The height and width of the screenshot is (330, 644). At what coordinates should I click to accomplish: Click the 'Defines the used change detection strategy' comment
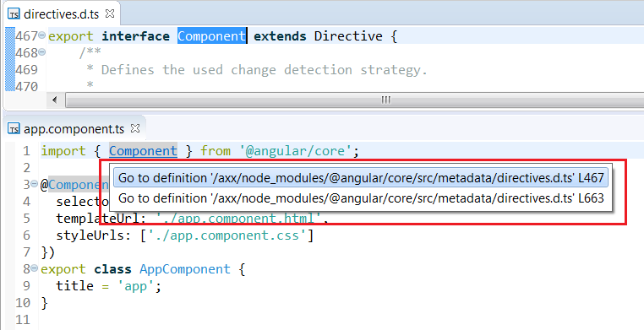pos(264,70)
